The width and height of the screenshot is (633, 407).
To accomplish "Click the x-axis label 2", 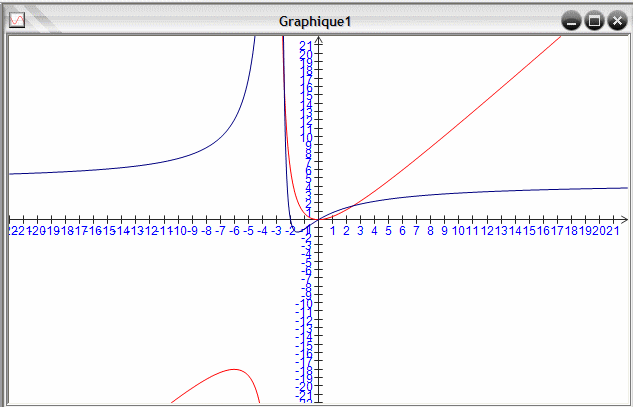I will click(346, 231).
